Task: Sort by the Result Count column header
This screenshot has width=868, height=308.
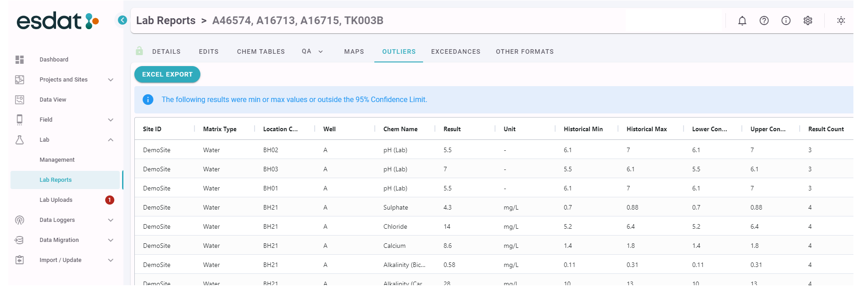Action: coord(826,129)
